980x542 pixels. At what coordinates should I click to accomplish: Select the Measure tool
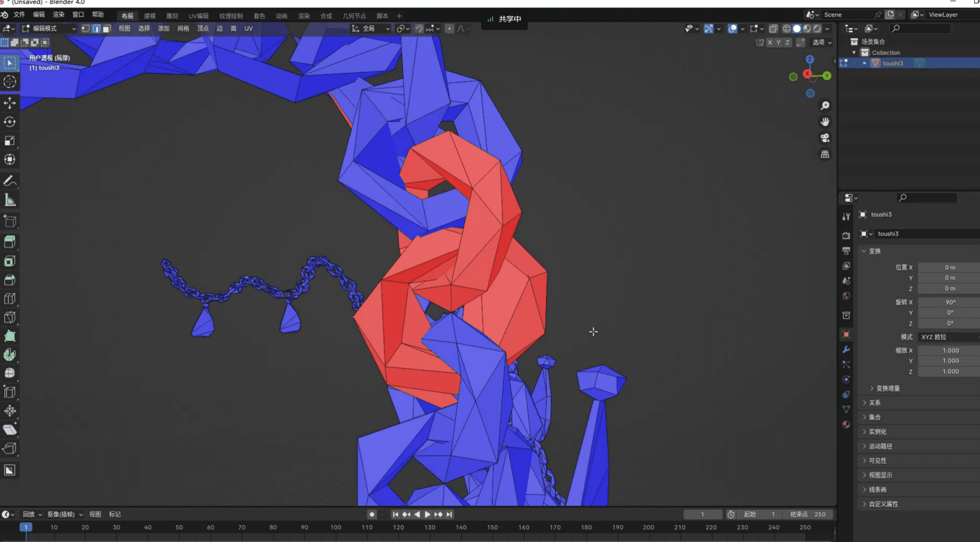pyautogui.click(x=10, y=200)
